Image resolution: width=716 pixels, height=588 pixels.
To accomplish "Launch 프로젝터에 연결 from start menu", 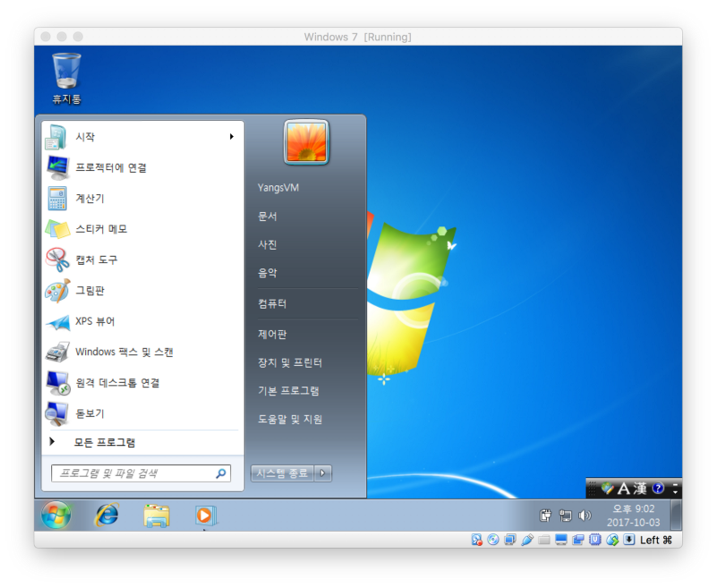I will [x=141, y=167].
